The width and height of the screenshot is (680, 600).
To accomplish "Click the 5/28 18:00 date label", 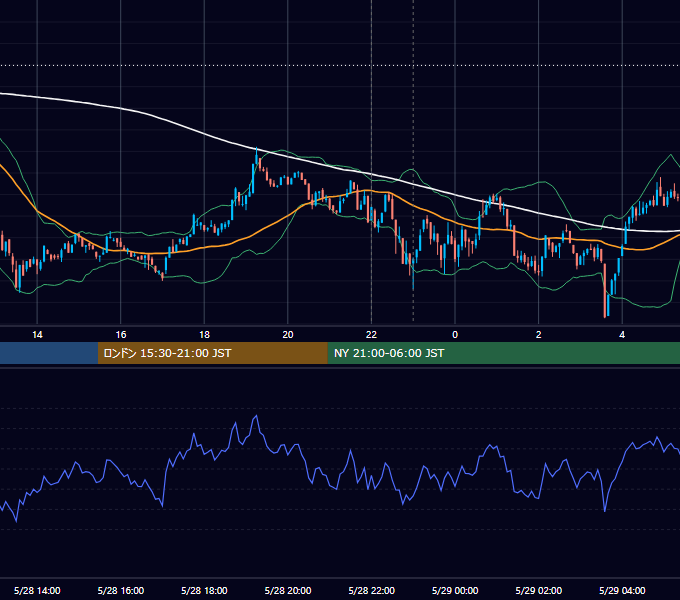I will (x=204, y=590).
